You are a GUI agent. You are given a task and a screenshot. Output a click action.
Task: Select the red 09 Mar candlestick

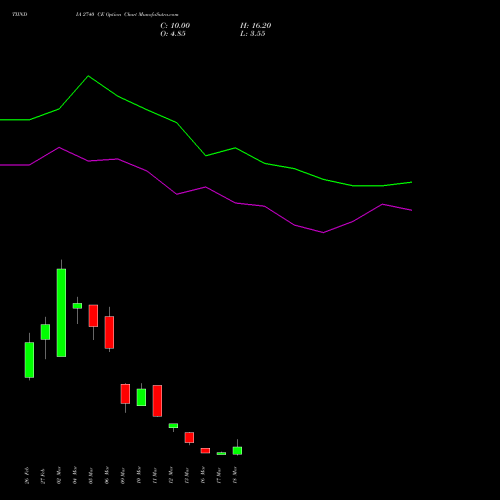point(125,394)
